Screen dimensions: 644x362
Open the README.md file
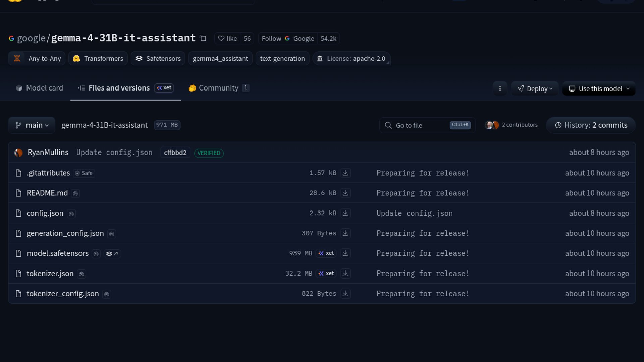(47, 193)
